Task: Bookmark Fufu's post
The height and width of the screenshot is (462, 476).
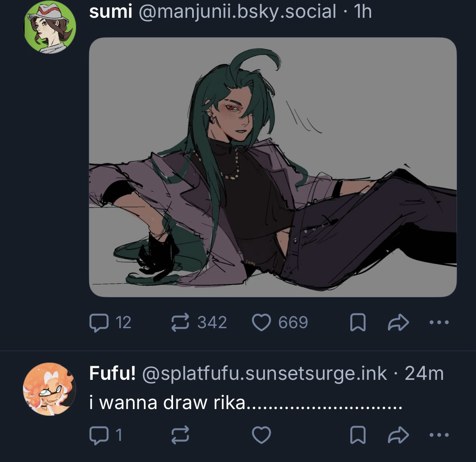Action: [x=358, y=435]
